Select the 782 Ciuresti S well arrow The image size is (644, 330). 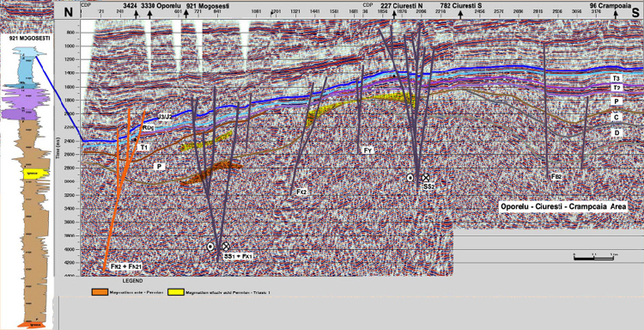pos(460,15)
